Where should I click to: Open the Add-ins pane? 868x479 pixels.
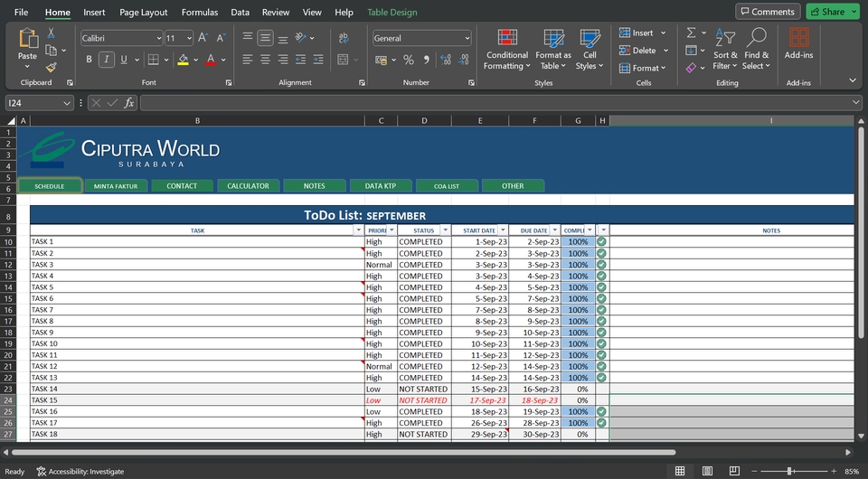tap(798, 43)
